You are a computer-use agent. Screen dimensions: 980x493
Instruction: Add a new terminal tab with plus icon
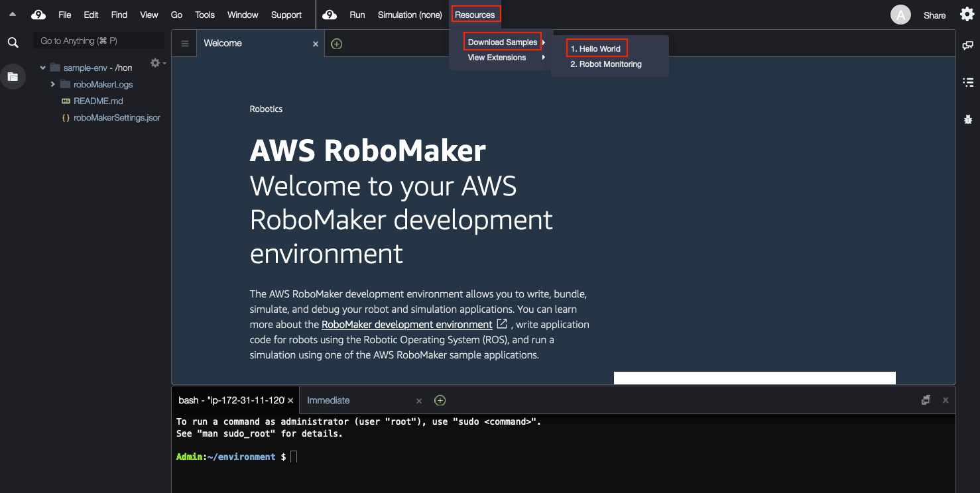[440, 400]
